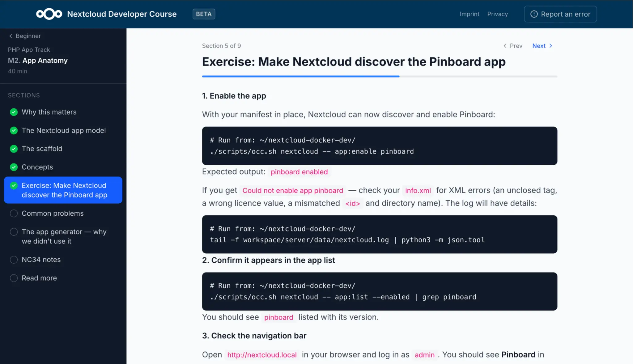The image size is (633, 364).
Task: Click the Prev left chevron icon
Action: tap(505, 46)
